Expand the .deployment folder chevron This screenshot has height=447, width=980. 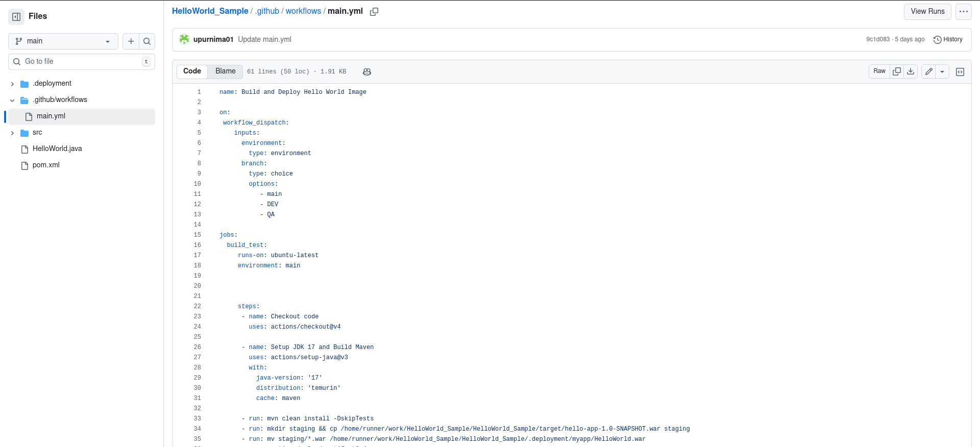(12, 84)
